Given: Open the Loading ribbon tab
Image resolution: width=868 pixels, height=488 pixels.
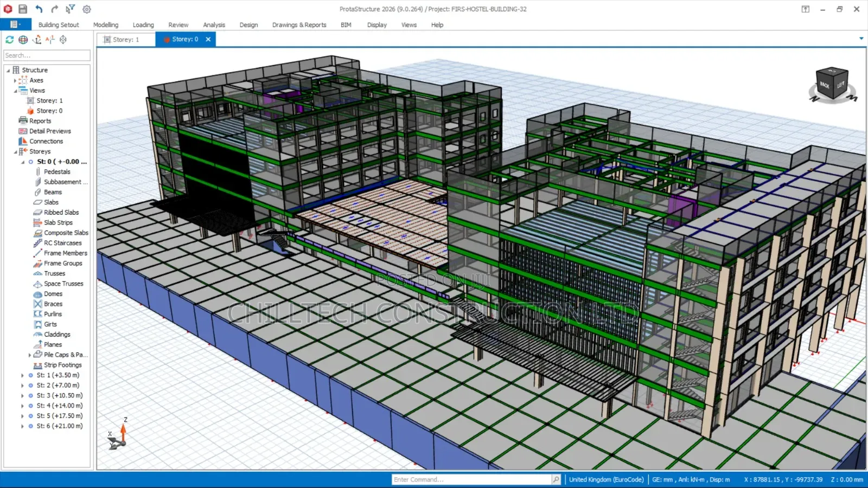Looking at the screenshot, I should pyautogui.click(x=143, y=25).
